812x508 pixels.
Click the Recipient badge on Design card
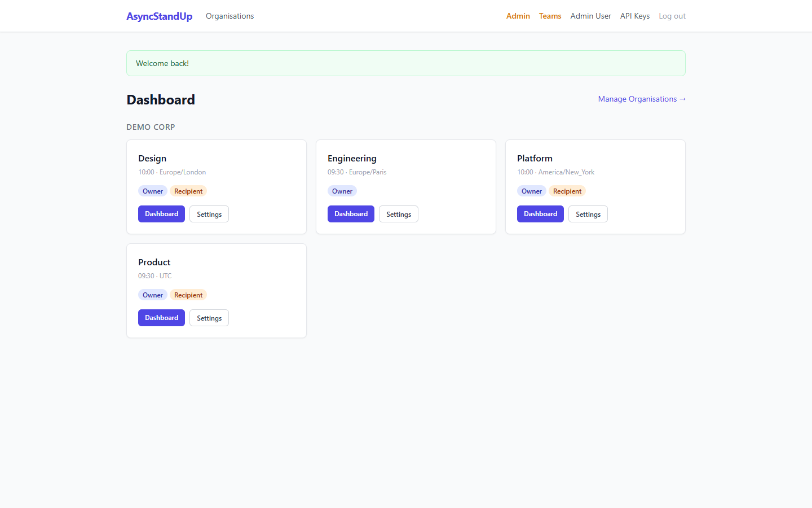tap(188, 191)
